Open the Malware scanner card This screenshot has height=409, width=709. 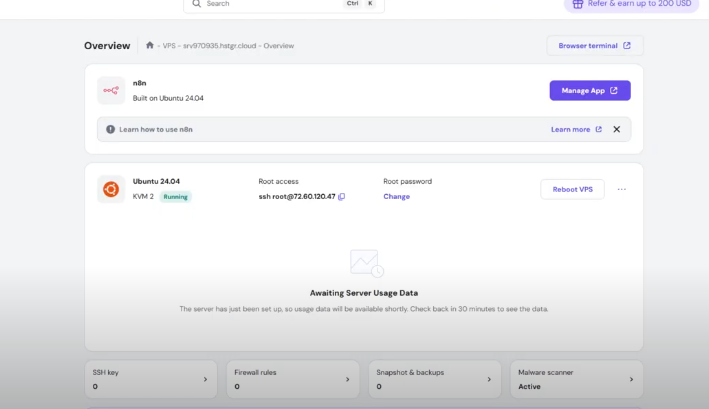pyautogui.click(x=577, y=379)
